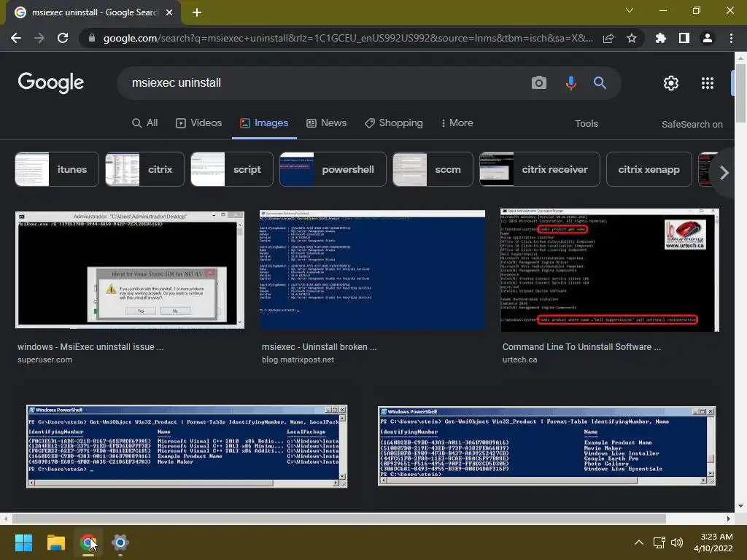The height and width of the screenshot is (560, 747).
Task: Filter images by the script chip
Action: [231, 169]
